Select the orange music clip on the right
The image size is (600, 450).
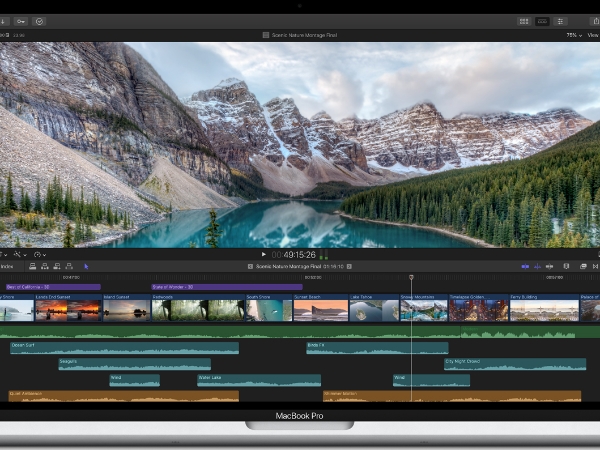tap(452, 396)
